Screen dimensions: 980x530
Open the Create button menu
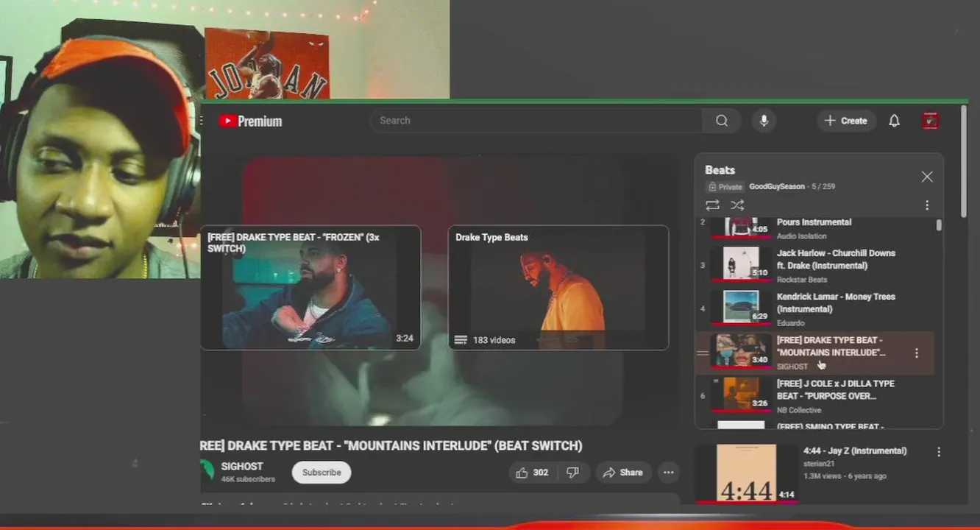pos(846,121)
